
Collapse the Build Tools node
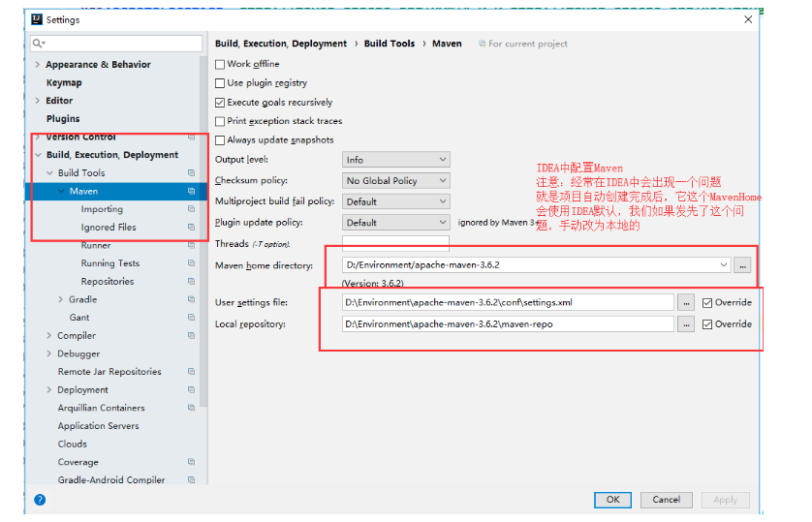coord(49,172)
